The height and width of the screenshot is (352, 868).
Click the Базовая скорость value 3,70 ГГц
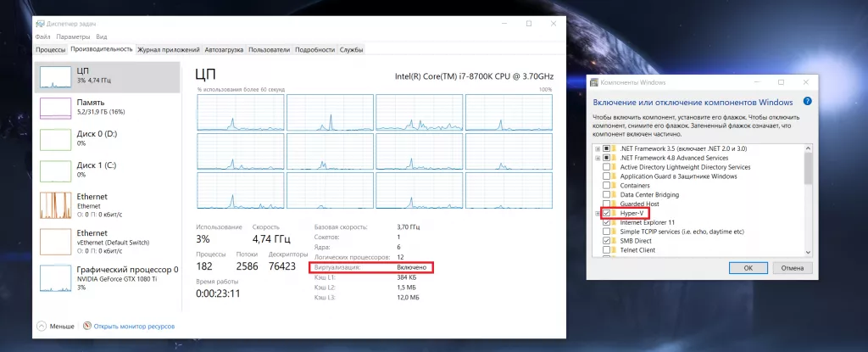(408, 226)
